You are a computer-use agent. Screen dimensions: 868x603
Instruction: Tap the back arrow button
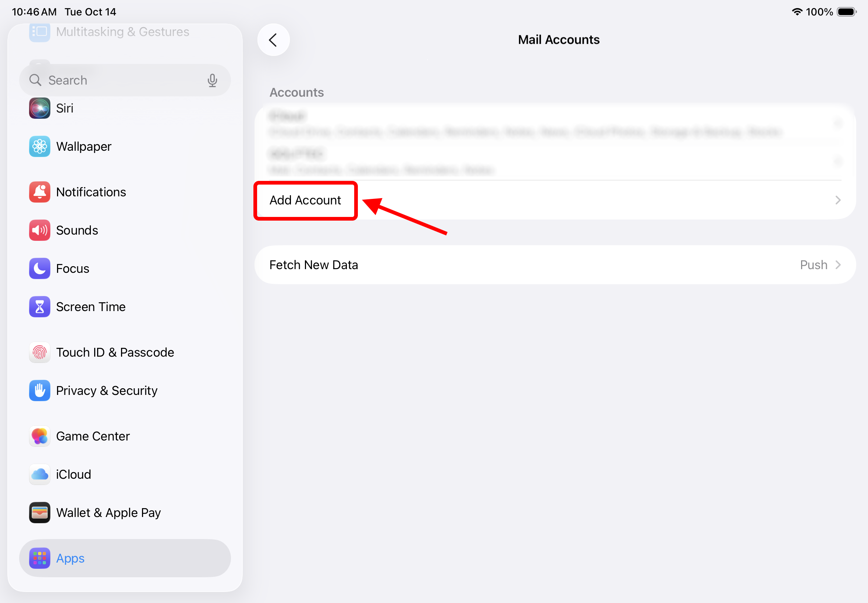(273, 40)
